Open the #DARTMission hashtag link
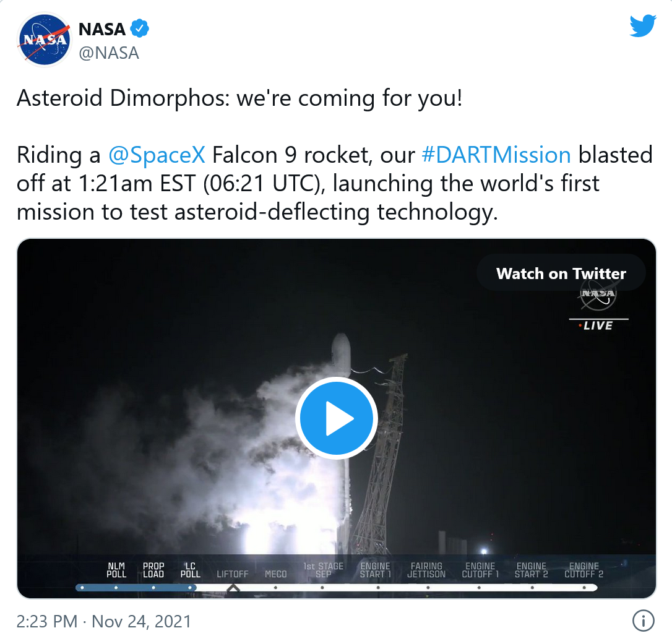Image resolution: width=672 pixels, height=641 pixels. [496, 155]
